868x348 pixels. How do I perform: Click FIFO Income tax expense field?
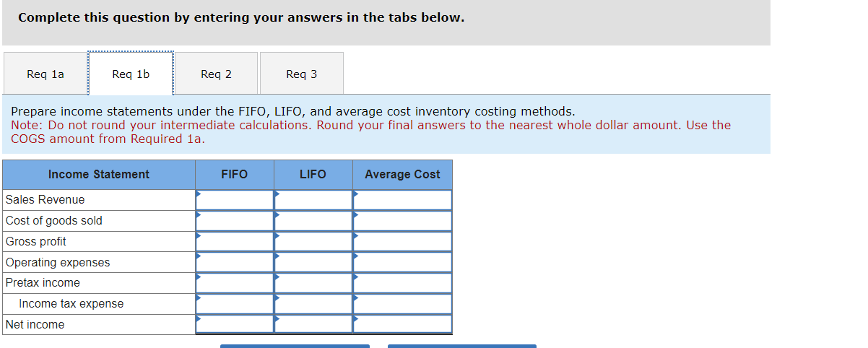[x=235, y=304]
